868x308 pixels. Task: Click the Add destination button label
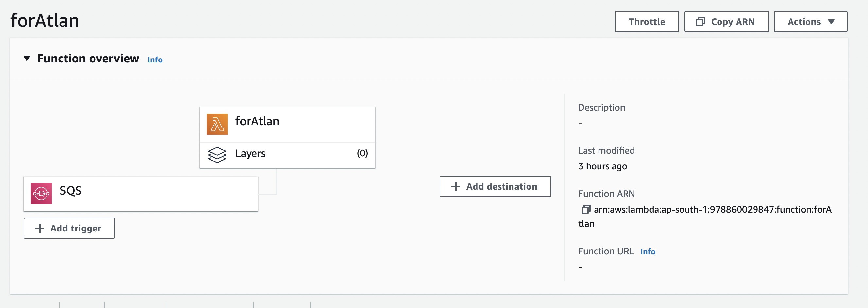point(501,186)
